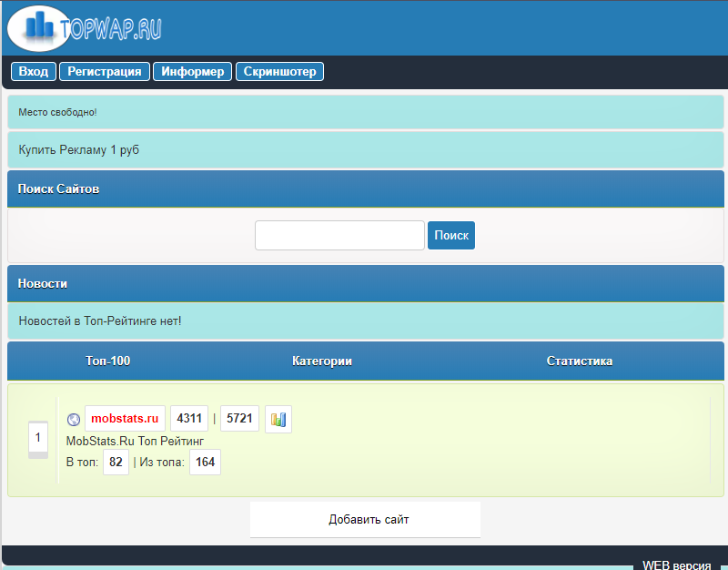Viewport: 728px width, 570px height.
Task: Switch to the Топ-100 tab
Action: (x=107, y=361)
